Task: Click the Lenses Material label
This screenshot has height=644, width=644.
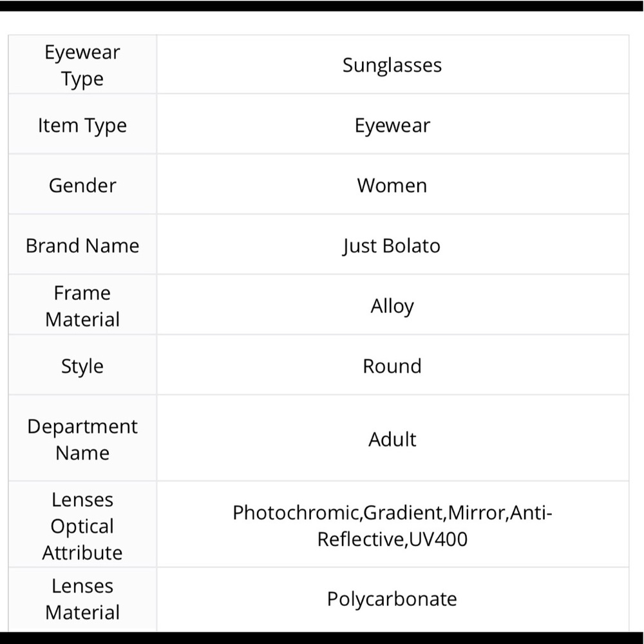Action: (82, 599)
